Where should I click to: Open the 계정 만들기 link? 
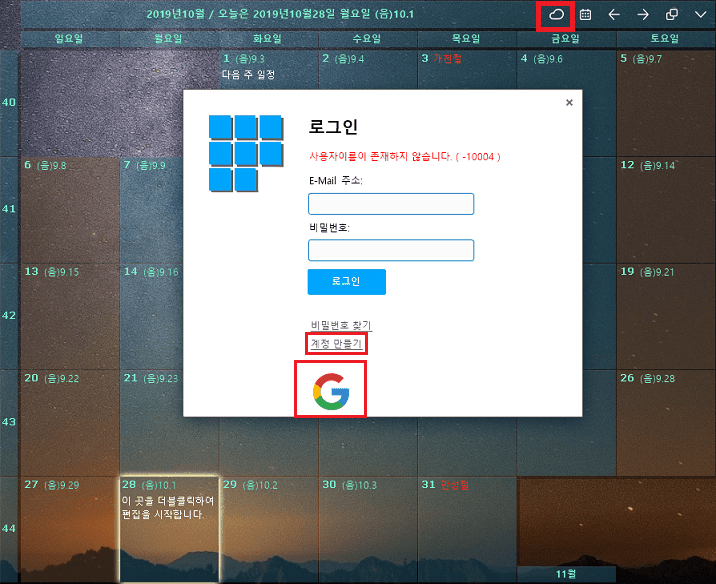point(337,343)
